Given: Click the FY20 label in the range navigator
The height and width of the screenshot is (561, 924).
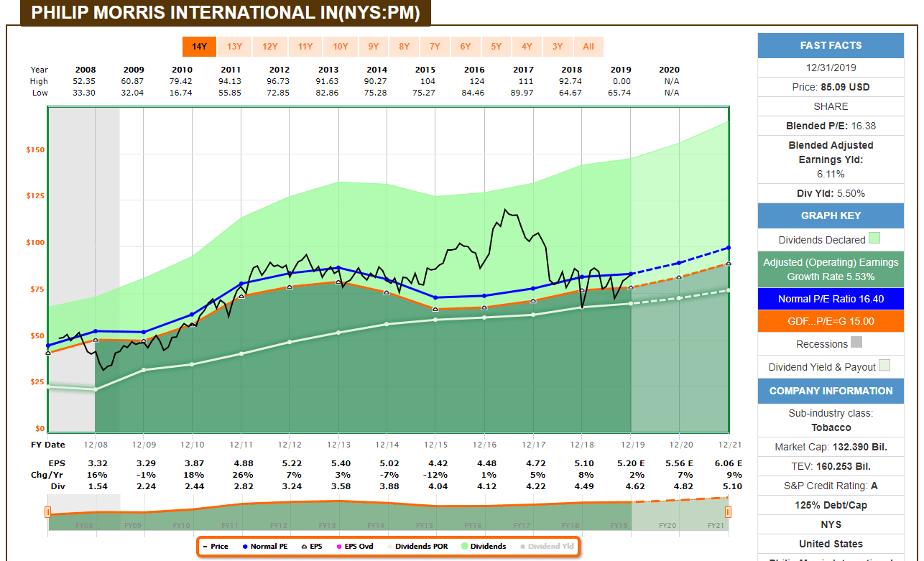Looking at the screenshot, I should pyautogui.click(x=668, y=526).
